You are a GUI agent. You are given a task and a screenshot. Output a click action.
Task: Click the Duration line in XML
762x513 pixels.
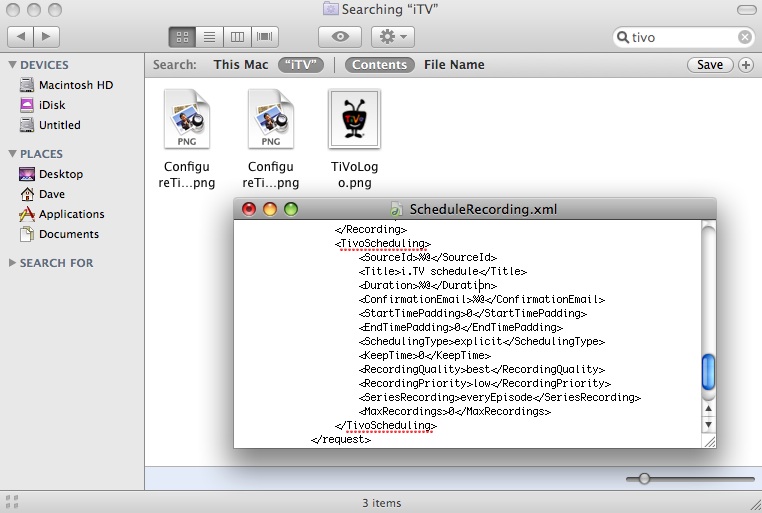point(428,285)
